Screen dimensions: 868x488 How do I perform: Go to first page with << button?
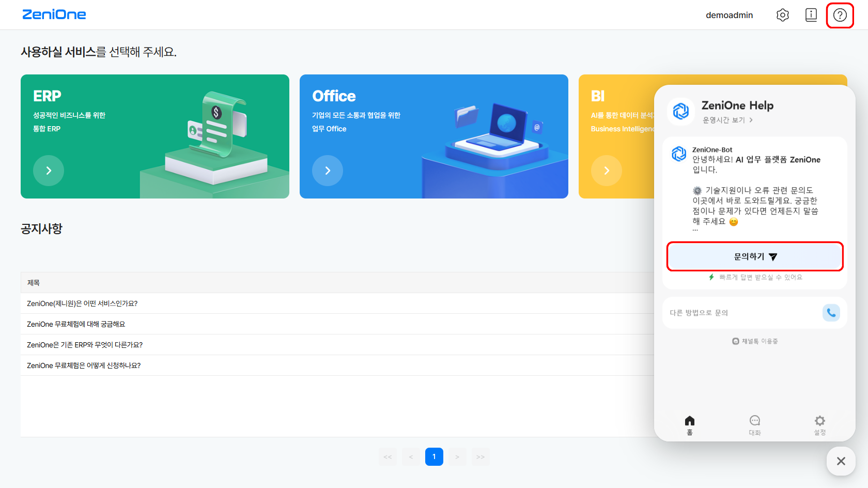click(388, 457)
